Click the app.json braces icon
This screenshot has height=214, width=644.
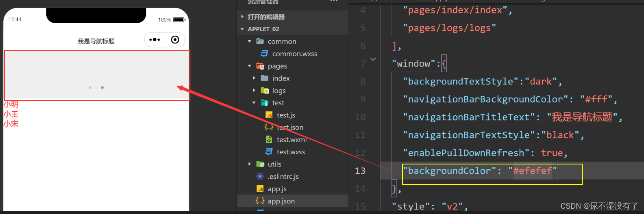260,201
